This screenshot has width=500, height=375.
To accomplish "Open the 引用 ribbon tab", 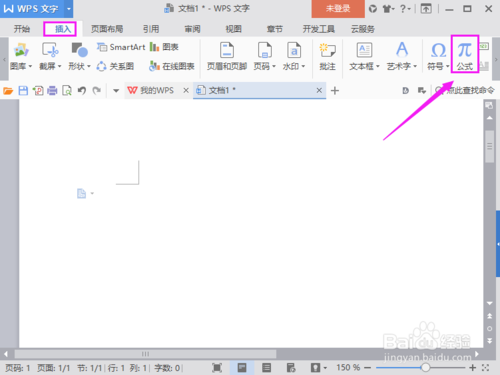I will 151,29.
